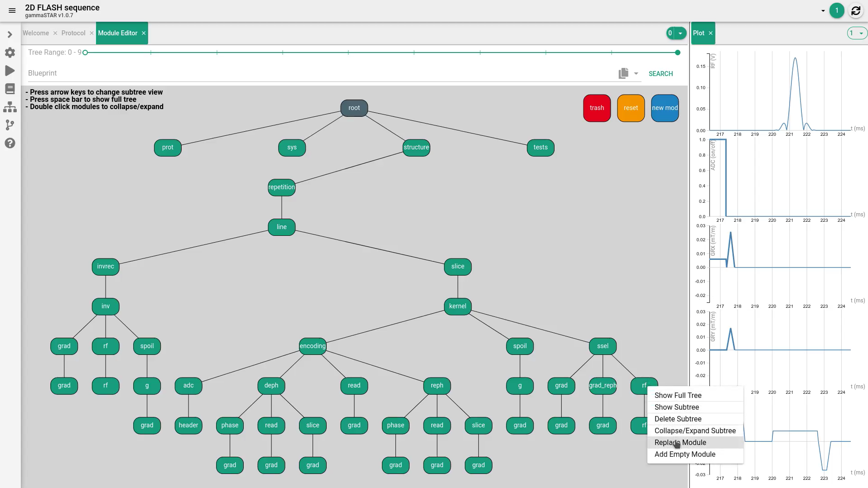This screenshot has width=868, height=488.
Task: Open the hamburger navigation menu
Action: [12, 10]
